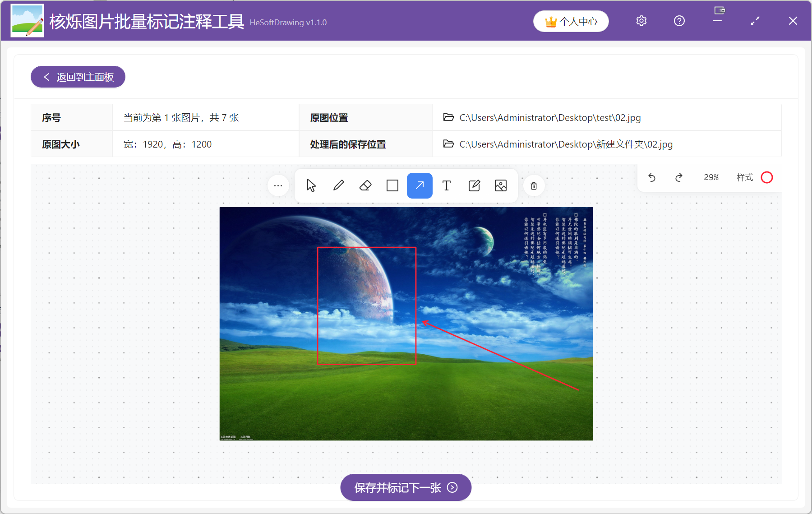Select the pencil freehand drawing tool

(338, 185)
